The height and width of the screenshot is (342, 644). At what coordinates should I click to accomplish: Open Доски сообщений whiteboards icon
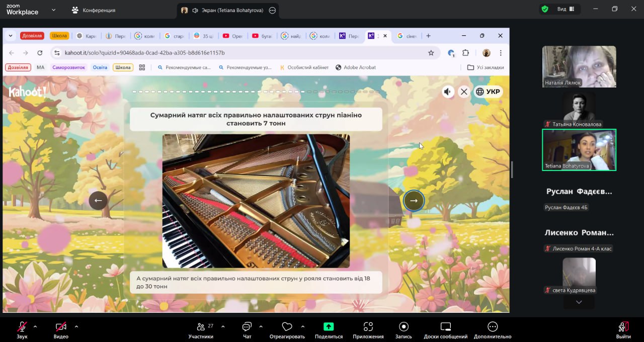point(445,327)
